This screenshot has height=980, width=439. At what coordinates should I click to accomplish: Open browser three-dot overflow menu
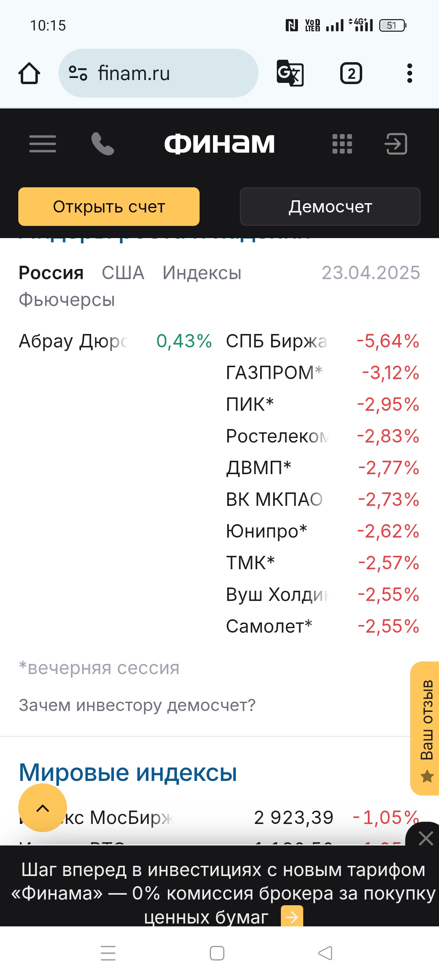410,74
